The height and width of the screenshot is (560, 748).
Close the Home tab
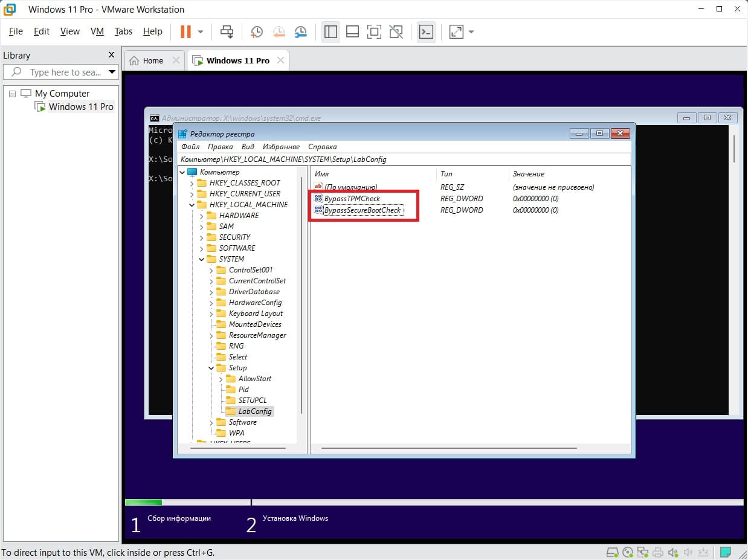(176, 60)
